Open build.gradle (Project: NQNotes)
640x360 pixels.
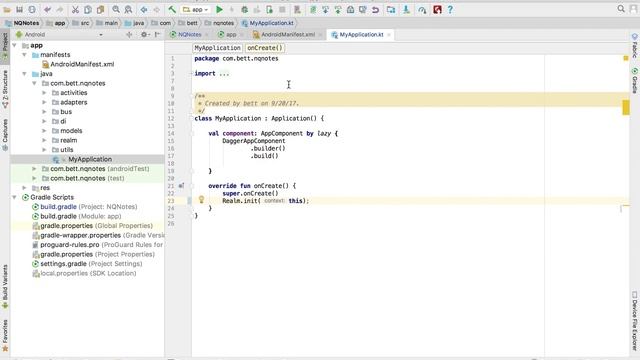(84, 207)
